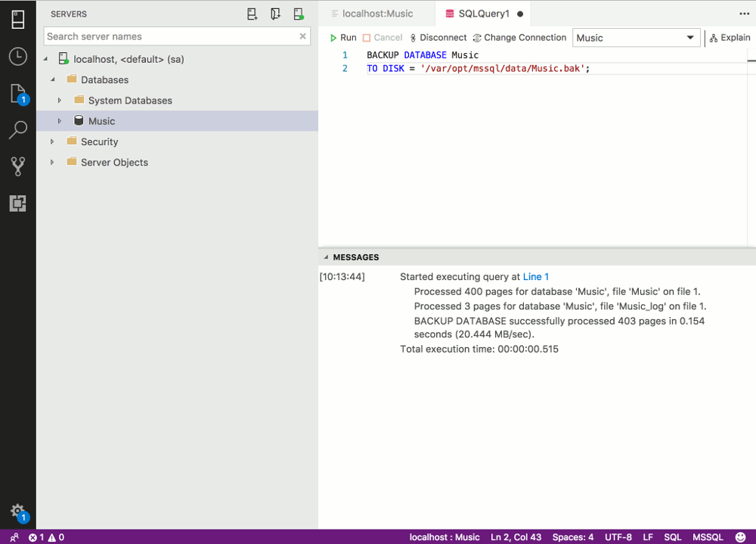
Task: Open the Servers view in activity bar
Action: click(x=18, y=20)
